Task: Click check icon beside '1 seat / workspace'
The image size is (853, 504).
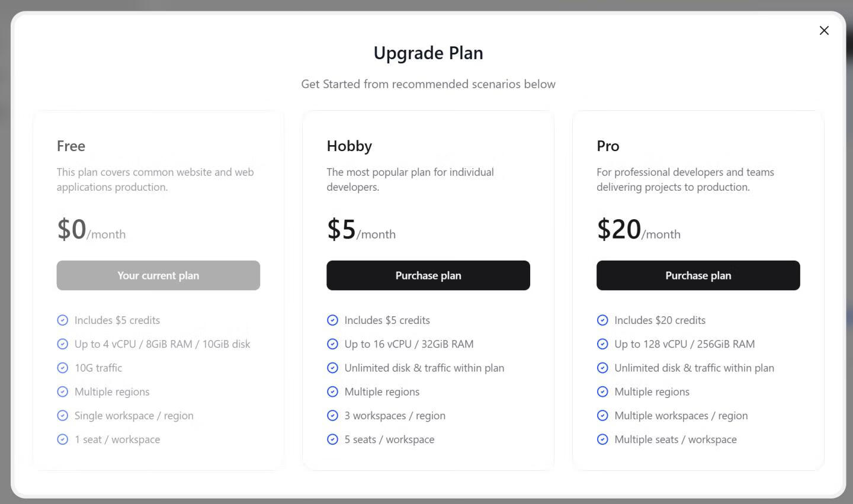Action: coord(62,439)
